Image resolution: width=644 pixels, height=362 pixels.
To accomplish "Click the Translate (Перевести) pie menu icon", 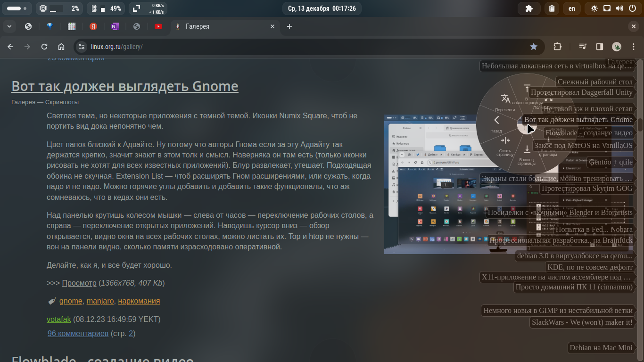I will coord(505,98).
